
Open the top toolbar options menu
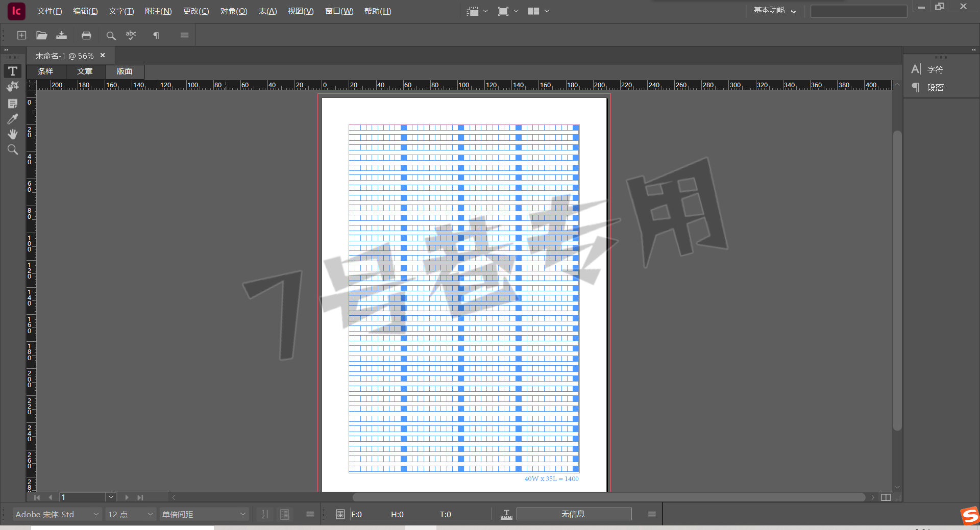[x=184, y=35]
